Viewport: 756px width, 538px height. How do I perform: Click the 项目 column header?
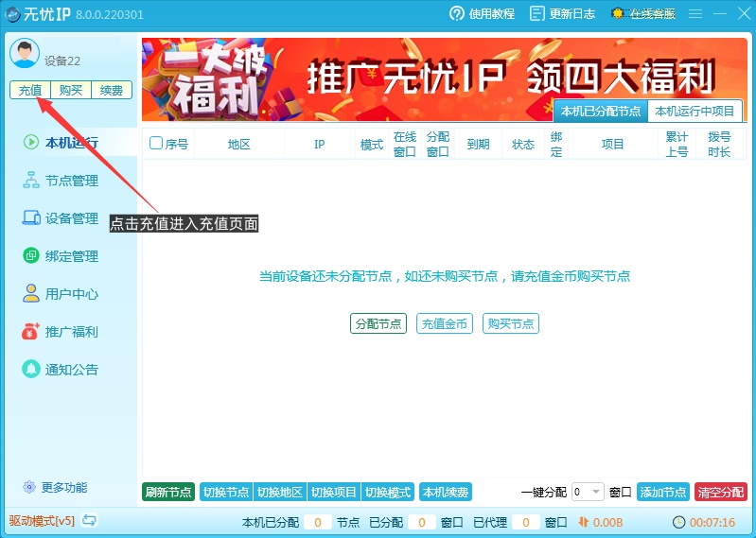613,144
